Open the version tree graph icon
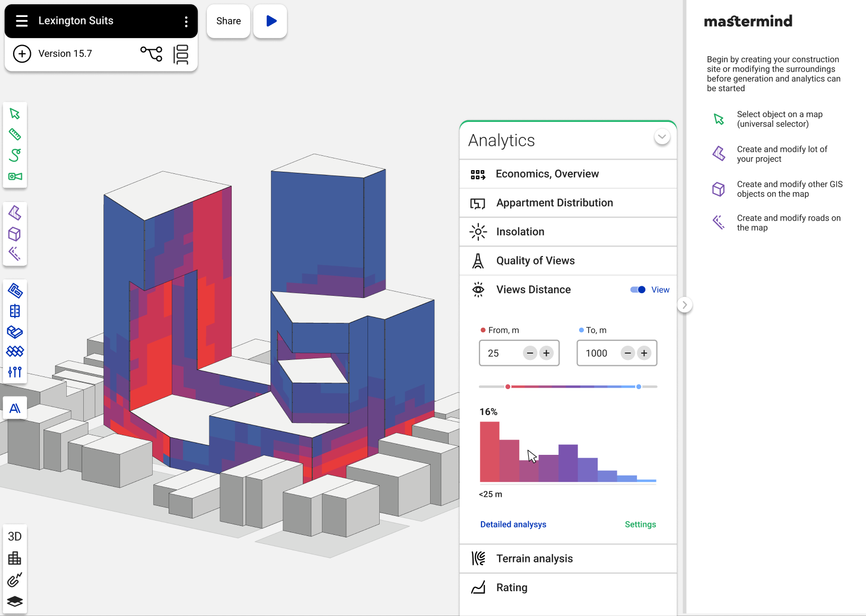866x616 pixels. coord(151,54)
